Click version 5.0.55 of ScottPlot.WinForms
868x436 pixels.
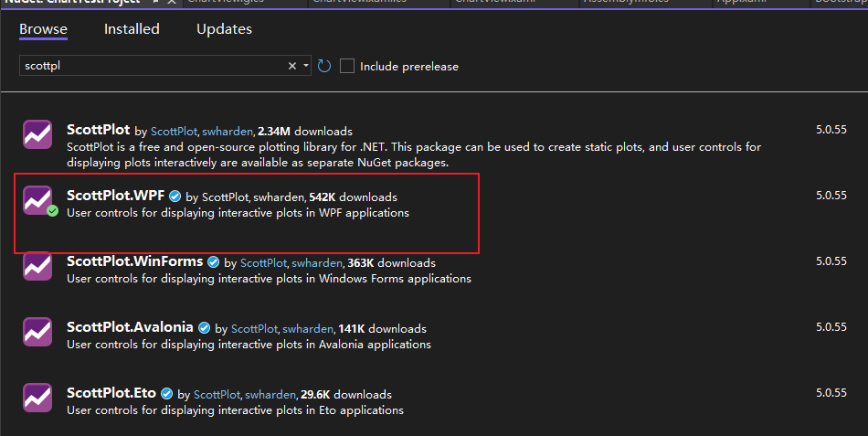click(x=831, y=261)
